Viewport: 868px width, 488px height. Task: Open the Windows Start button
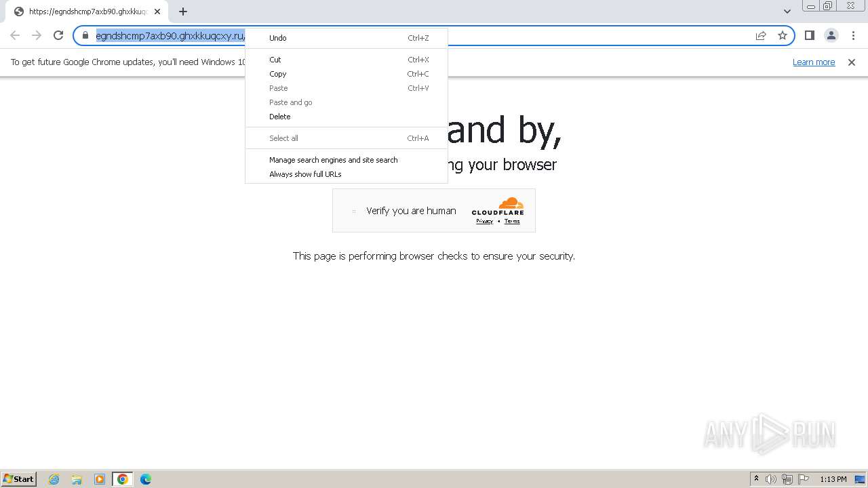pyautogui.click(x=19, y=479)
